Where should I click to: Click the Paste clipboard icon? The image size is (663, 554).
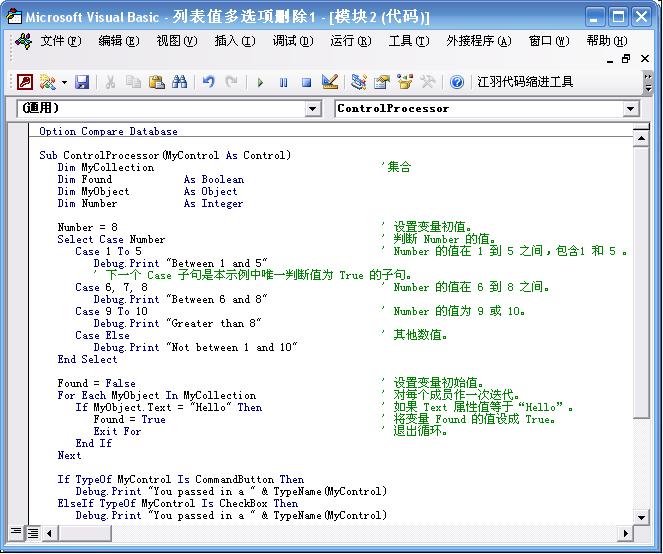click(x=157, y=82)
